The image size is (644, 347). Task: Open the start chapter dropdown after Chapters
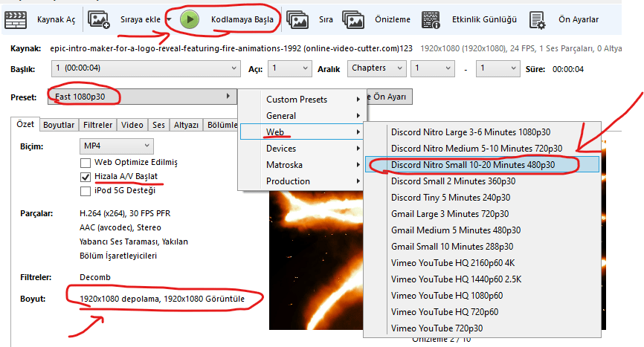click(433, 68)
